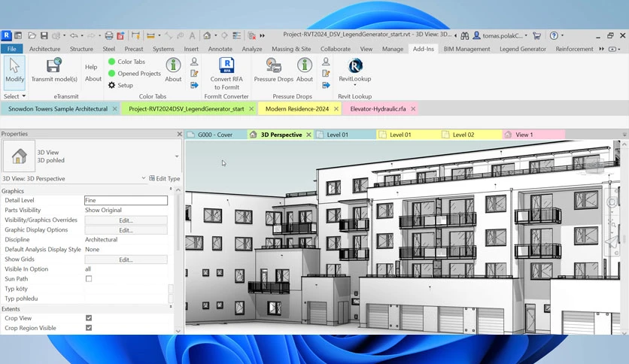
Task: Click the Measure tool icon in quick access
Action: [x=150, y=35]
